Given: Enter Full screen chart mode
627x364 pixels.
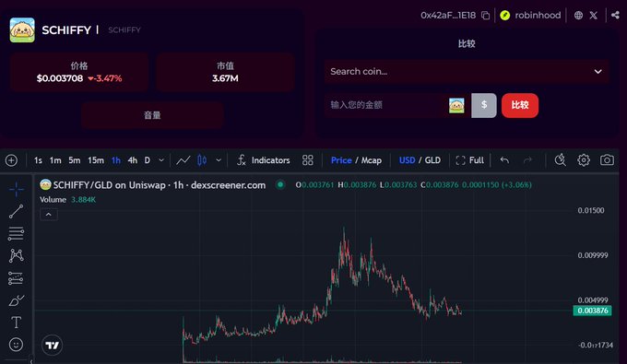Looking at the screenshot, I should 470,160.
